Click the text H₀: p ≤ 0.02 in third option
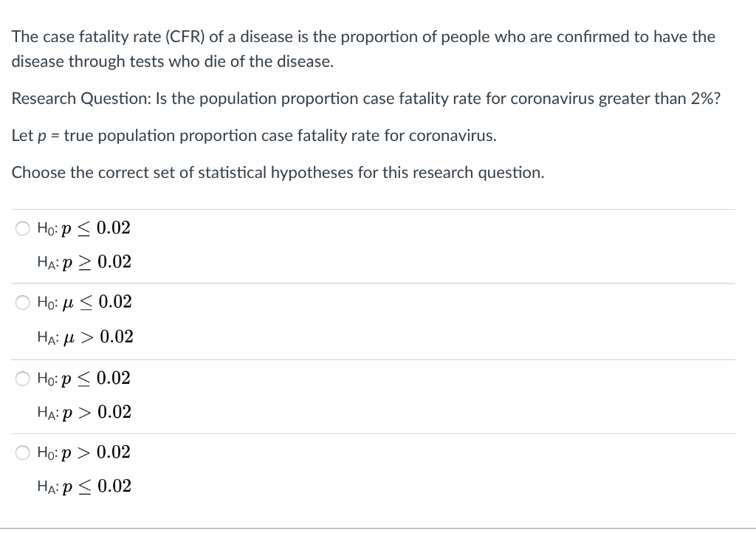 click(x=83, y=378)
